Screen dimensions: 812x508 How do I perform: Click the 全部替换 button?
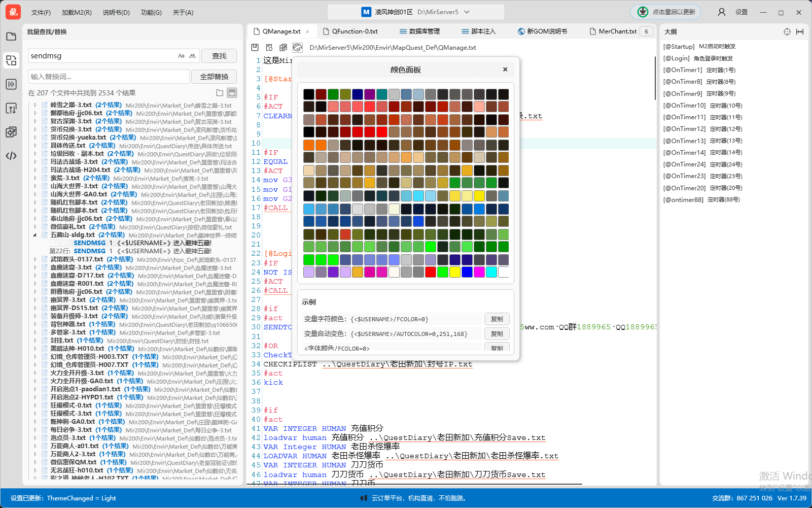point(214,77)
